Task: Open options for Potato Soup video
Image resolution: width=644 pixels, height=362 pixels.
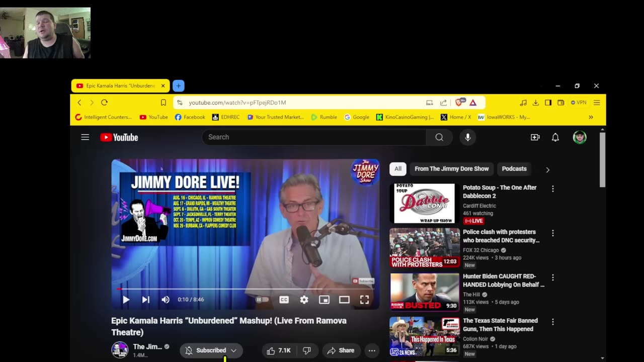Action: pyautogui.click(x=553, y=189)
